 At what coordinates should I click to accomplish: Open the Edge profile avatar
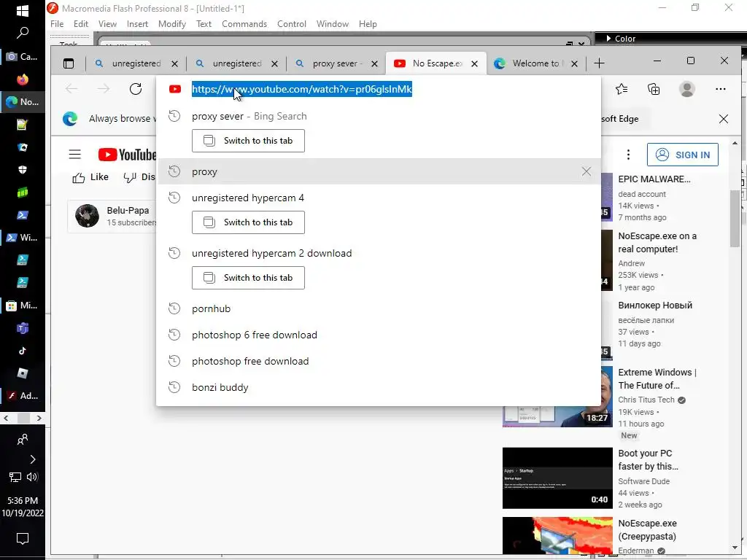click(687, 89)
